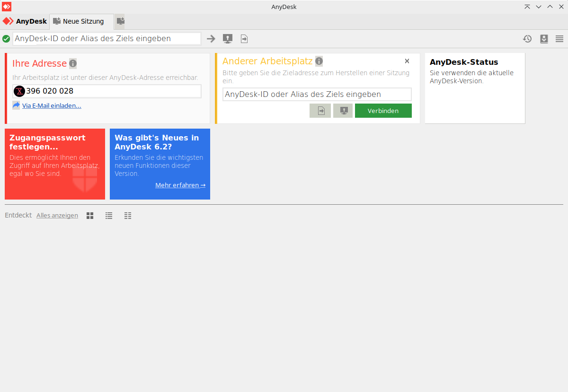Click the avatar icon beside 396 020 028
The image size is (568, 392).
click(19, 91)
